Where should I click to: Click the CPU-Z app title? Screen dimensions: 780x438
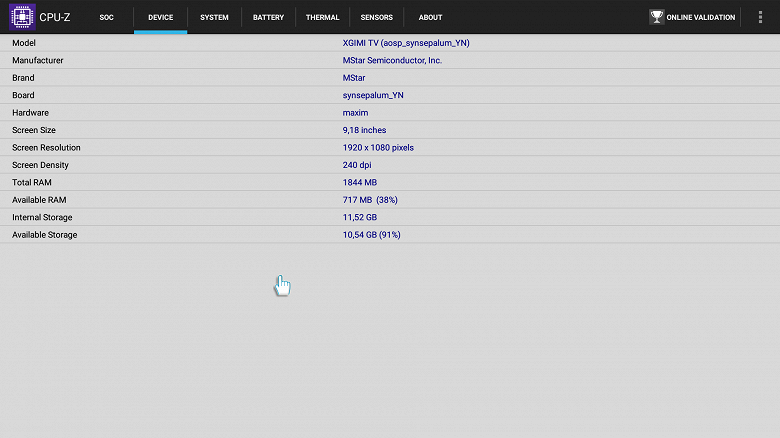coord(55,17)
